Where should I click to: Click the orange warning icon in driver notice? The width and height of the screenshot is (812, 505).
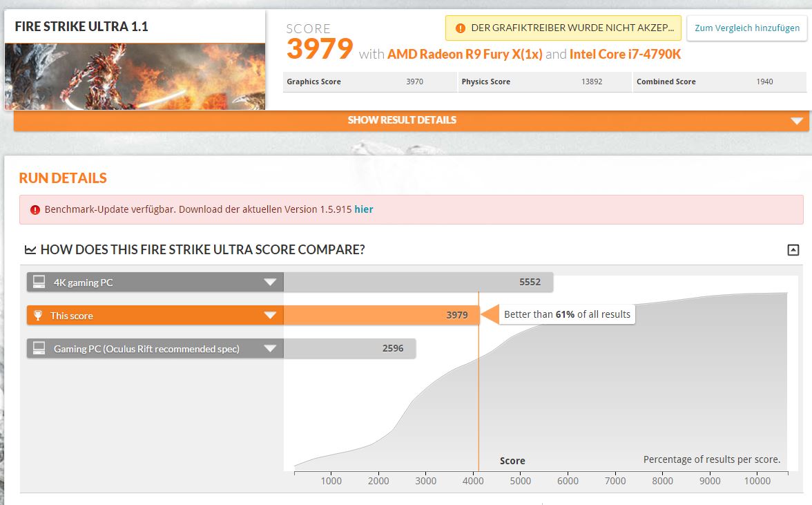tap(460, 28)
